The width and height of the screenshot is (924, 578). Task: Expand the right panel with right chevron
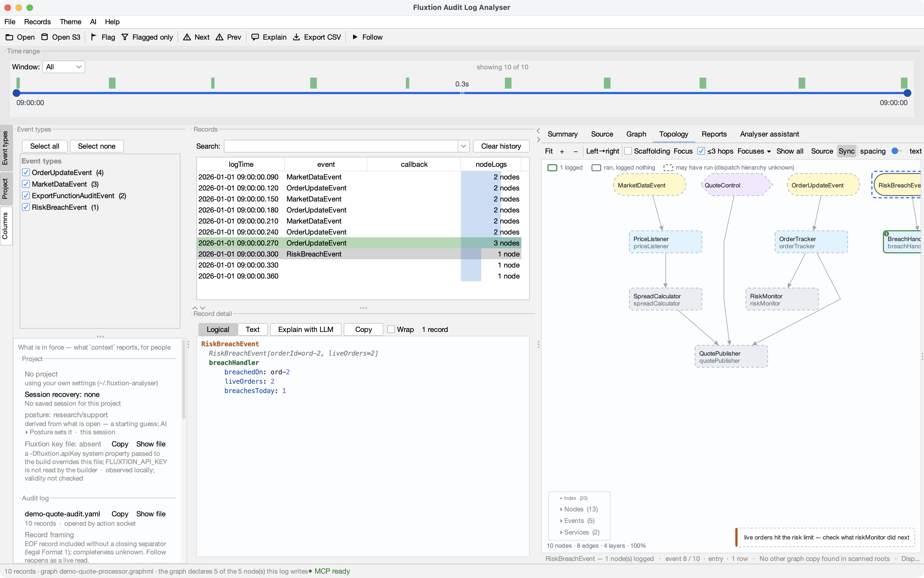pyautogui.click(x=538, y=140)
